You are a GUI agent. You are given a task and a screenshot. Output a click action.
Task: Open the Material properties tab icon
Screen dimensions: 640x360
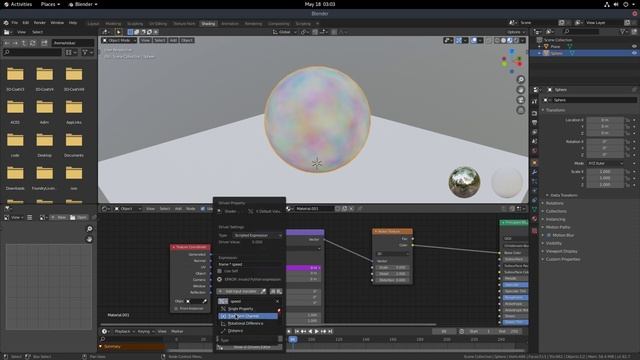tap(534, 218)
